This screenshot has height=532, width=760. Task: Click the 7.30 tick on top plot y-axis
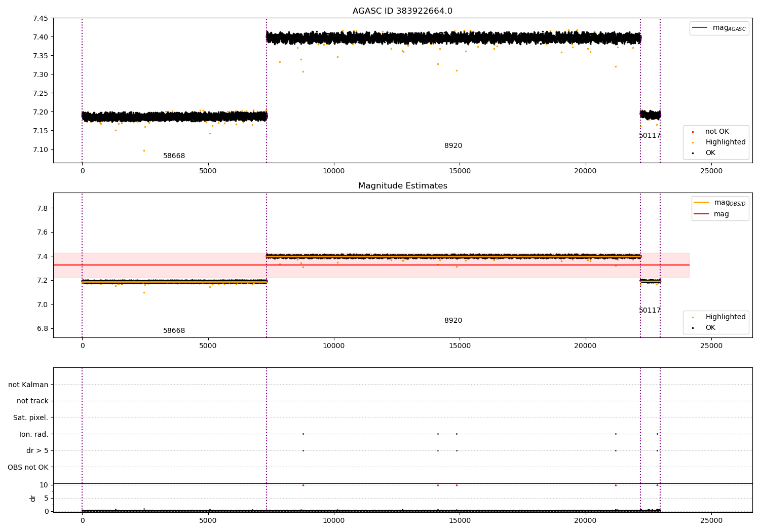pos(40,74)
